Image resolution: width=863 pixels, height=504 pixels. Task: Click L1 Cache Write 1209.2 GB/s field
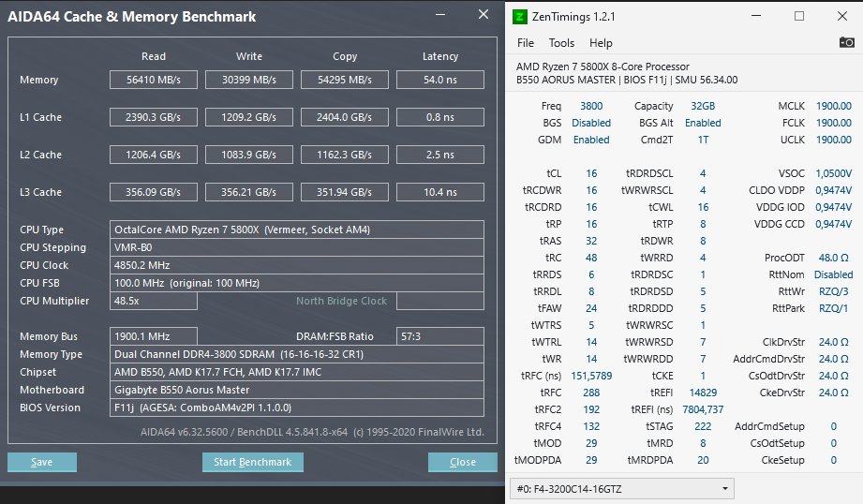[248, 117]
